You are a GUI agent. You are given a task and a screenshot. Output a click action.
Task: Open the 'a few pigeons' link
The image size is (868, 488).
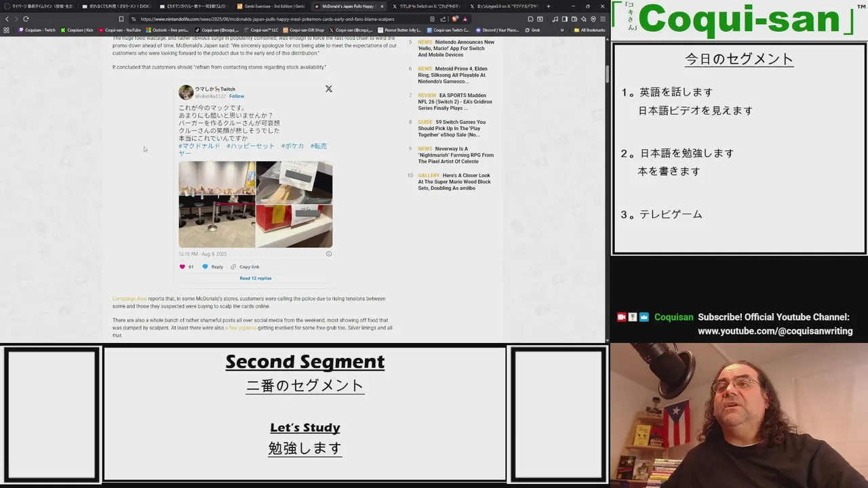pyautogui.click(x=242, y=327)
